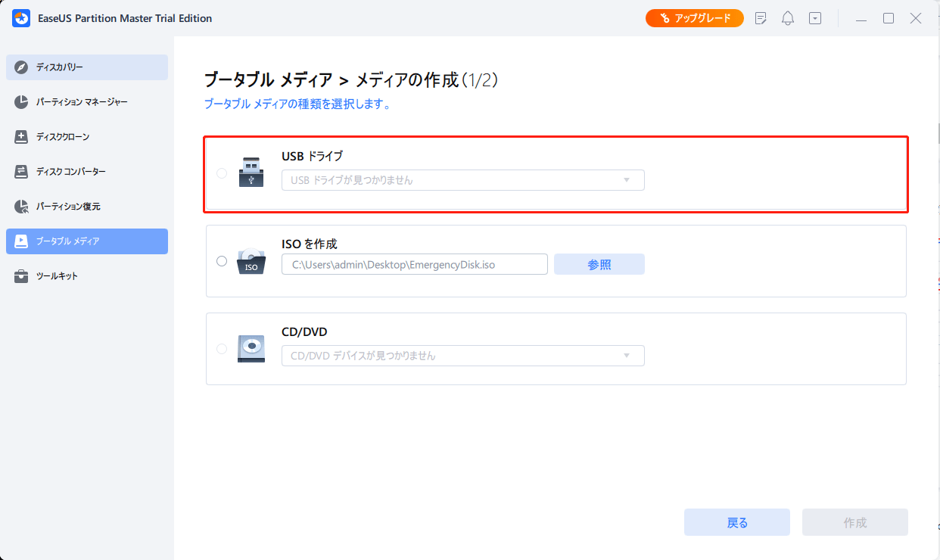The height and width of the screenshot is (560, 940).
Task: Select the ISO を作成 radio button
Action: 222,261
